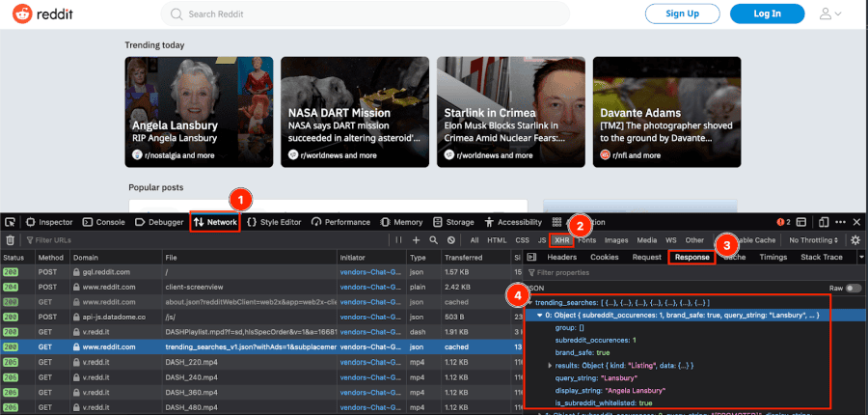Screen dimensions: 868x415
Task: Show the Stack Trace tab
Action: pos(822,257)
